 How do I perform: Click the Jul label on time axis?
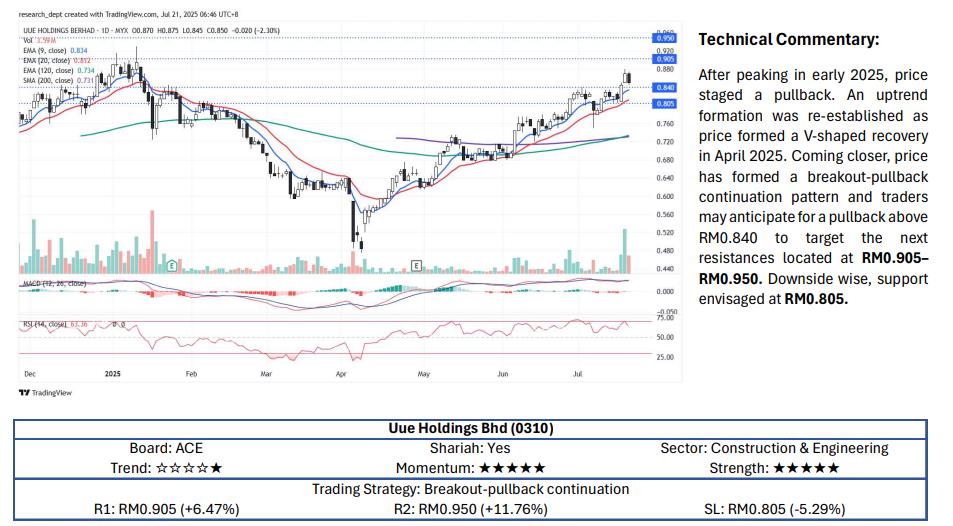point(577,374)
